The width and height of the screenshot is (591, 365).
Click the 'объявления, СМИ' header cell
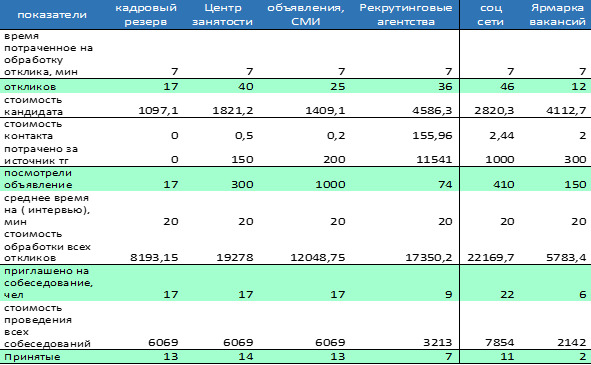tap(306, 15)
